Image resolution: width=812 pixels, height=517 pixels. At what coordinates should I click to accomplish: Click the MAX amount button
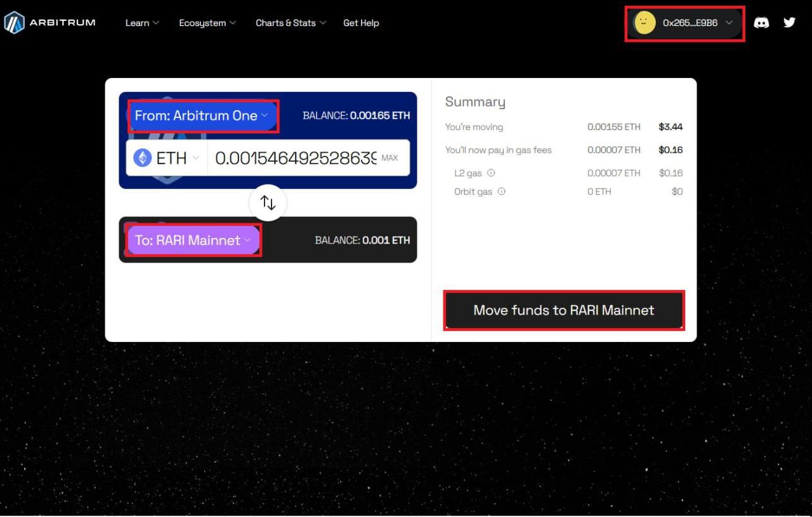tap(390, 158)
